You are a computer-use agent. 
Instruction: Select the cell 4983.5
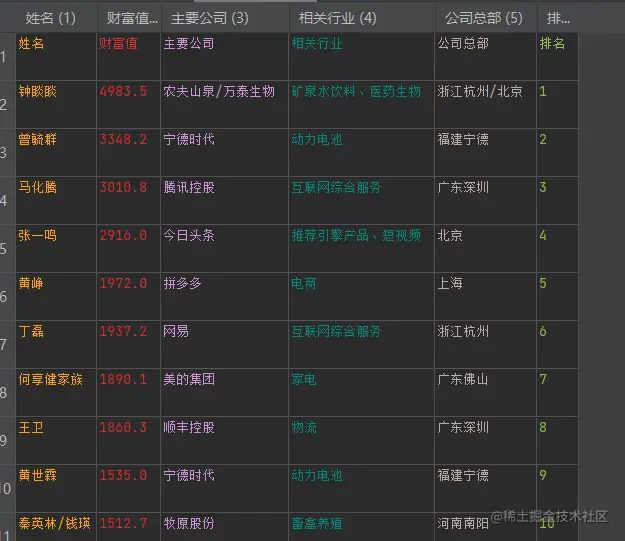click(x=128, y=104)
